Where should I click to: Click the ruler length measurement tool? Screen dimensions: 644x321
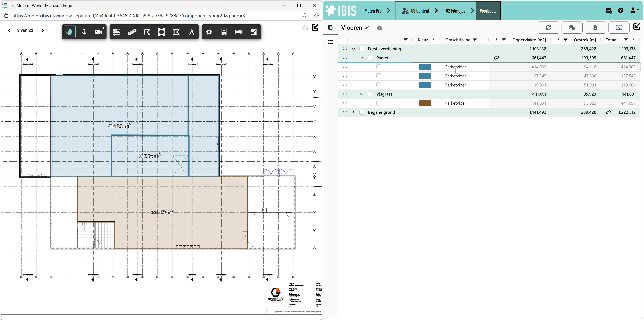click(132, 32)
